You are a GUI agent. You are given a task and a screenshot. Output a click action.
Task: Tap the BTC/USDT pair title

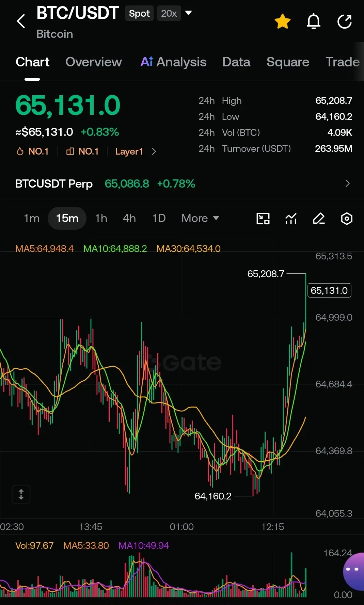point(77,13)
